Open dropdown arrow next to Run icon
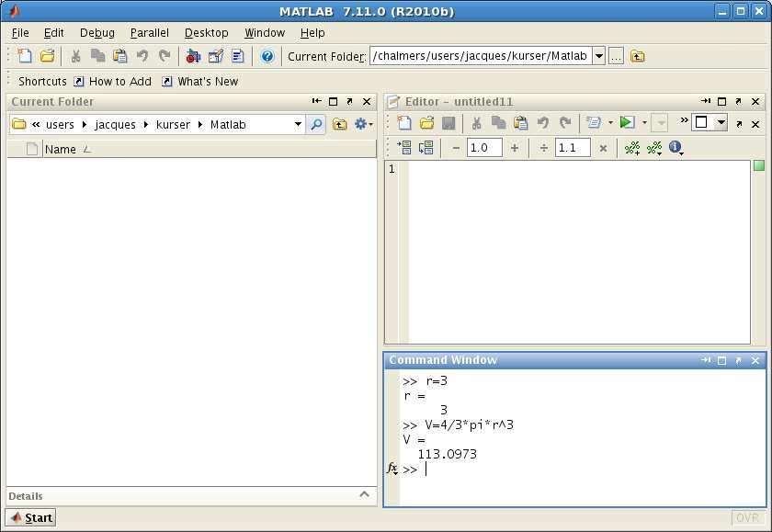 644,123
